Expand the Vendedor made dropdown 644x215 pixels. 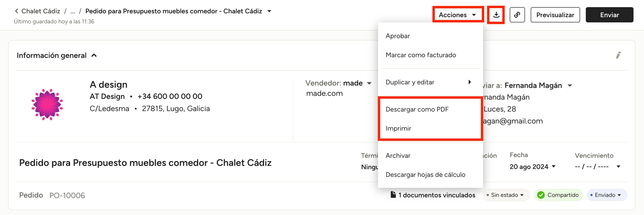[369, 83]
